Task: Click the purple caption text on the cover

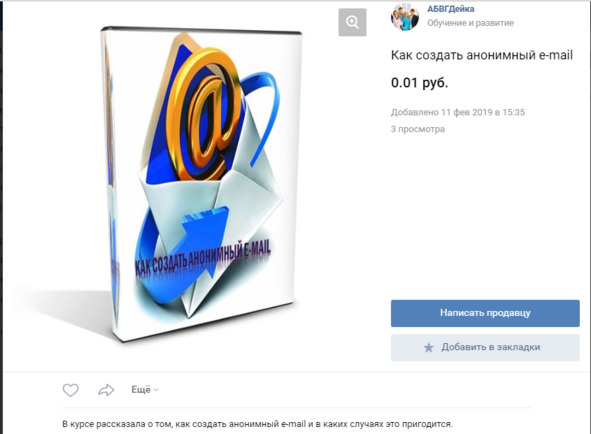Action: [203, 259]
